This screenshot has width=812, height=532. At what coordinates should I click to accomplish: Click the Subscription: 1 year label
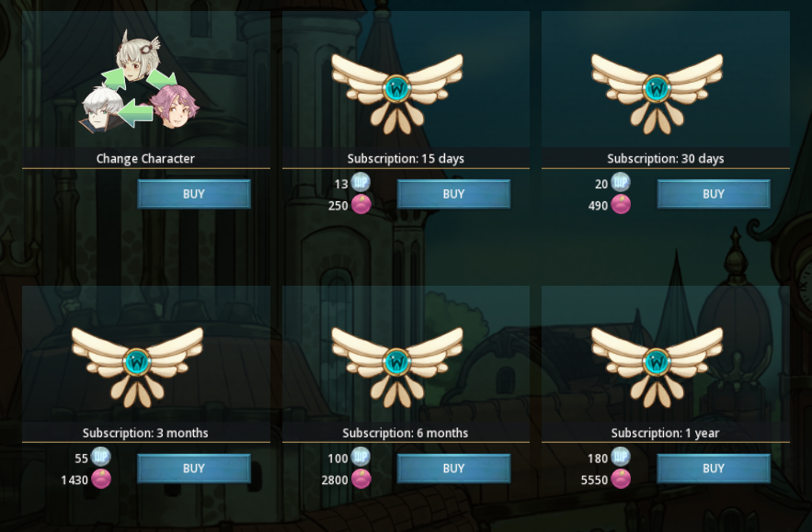[x=665, y=433]
